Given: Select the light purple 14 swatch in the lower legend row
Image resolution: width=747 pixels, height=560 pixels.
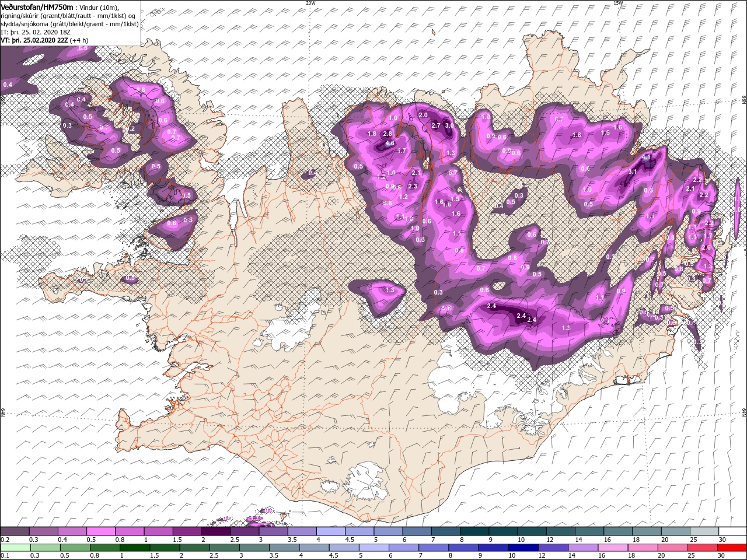Looking at the screenshot, I should click(x=583, y=548).
